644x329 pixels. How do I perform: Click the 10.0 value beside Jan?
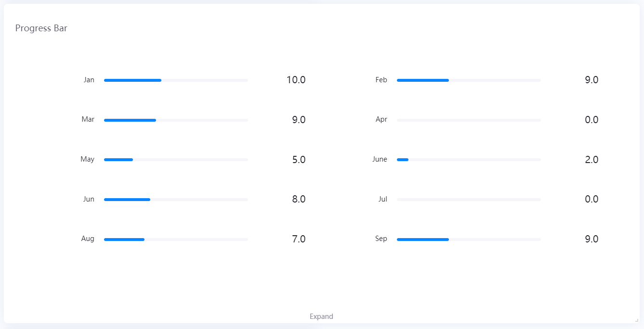tap(296, 80)
